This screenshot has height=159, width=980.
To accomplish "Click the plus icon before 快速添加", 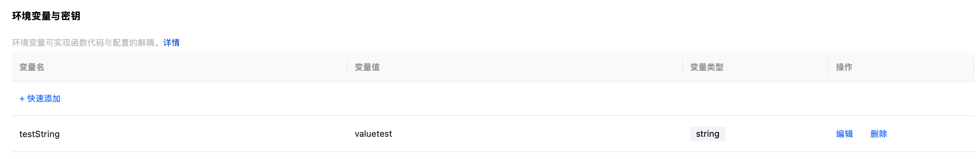I will tap(22, 99).
